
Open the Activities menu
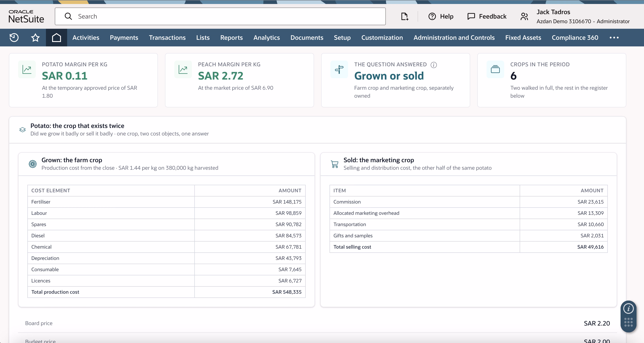86,38
